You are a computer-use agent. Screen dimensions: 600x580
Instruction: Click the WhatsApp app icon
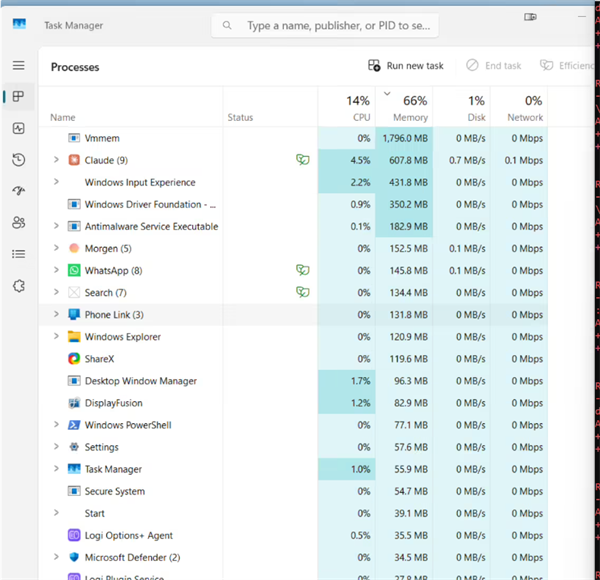[x=74, y=270]
